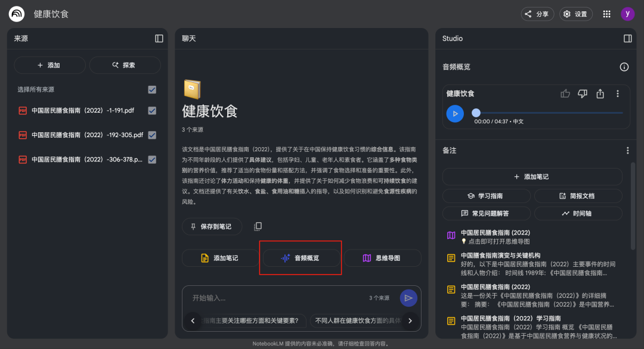The height and width of the screenshot is (349, 644).
Task: Generate a 简报文档
Action: pyautogui.click(x=578, y=196)
